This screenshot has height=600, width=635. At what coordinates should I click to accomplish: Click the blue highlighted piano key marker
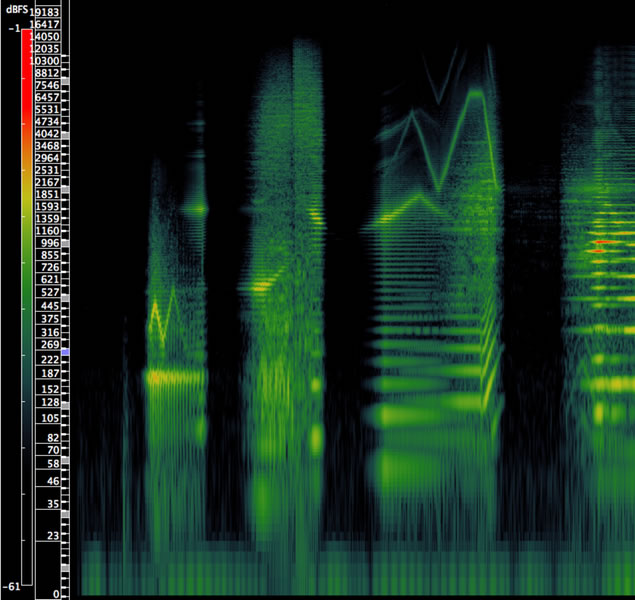point(65,353)
